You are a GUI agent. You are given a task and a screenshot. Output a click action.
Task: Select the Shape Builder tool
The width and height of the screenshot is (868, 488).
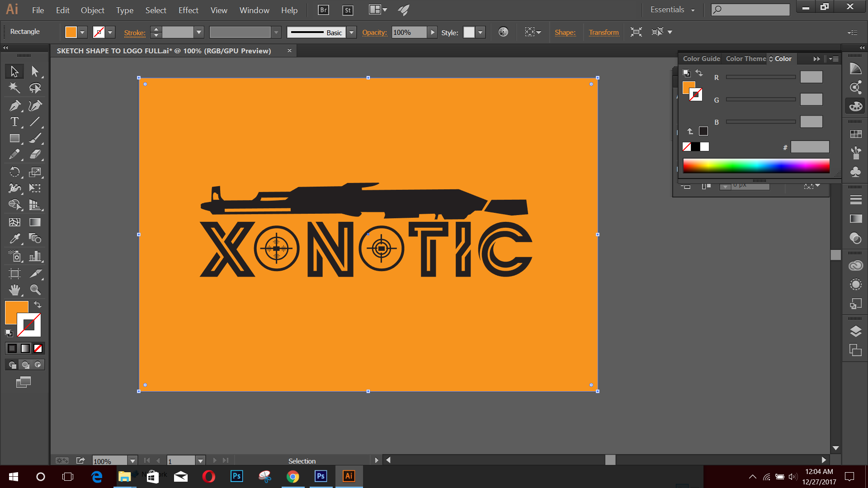coord(14,205)
